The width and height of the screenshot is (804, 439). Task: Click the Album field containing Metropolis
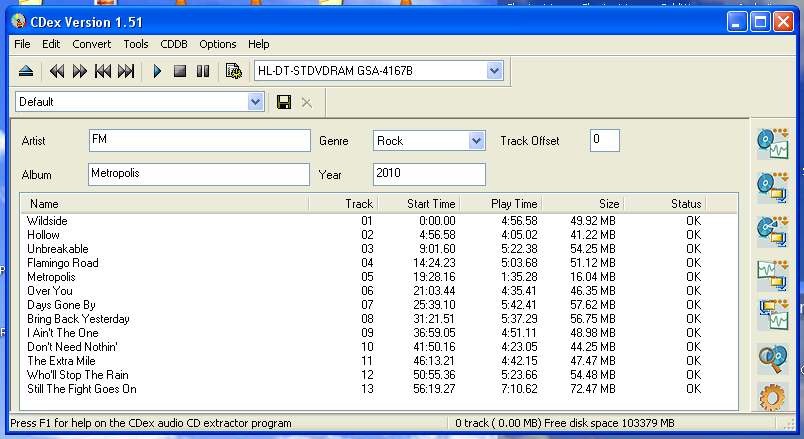click(x=199, y=174)
